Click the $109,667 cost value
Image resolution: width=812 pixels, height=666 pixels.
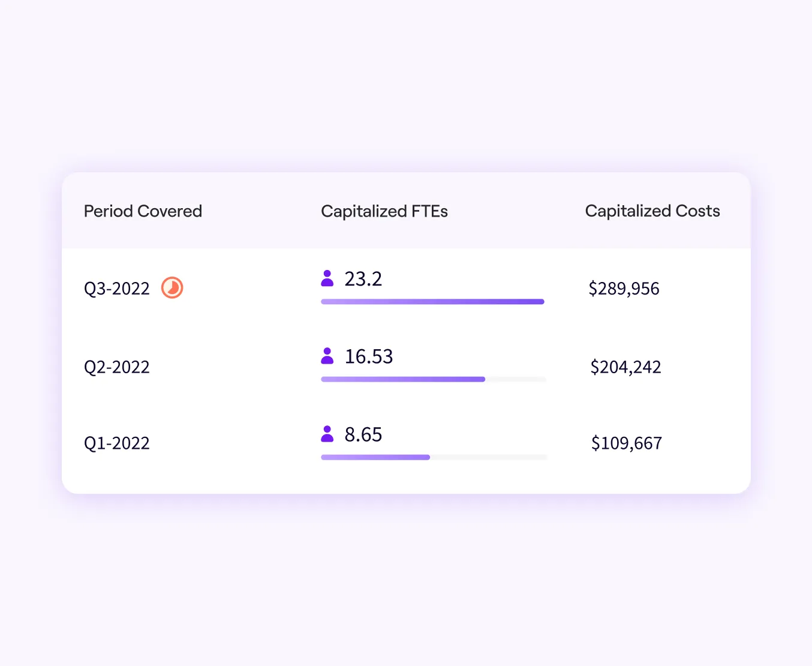[627, 443]
